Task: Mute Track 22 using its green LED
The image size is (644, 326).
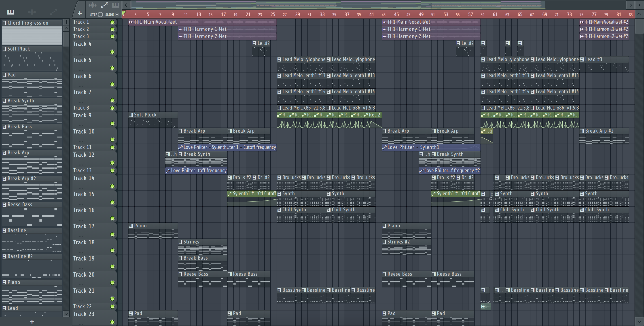Action: click(112, 307)
